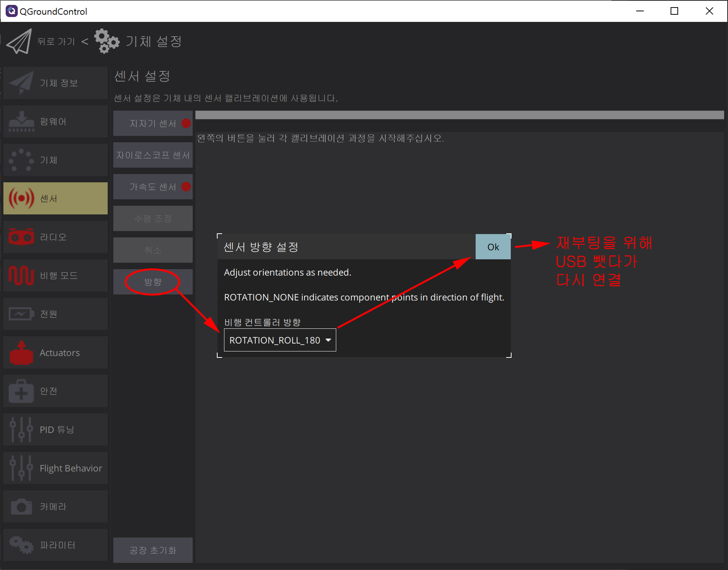
Task: Select 센서 sensors tab in sidebar
Action: 56,199
